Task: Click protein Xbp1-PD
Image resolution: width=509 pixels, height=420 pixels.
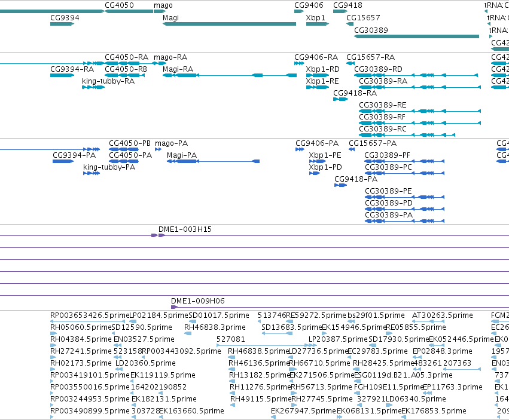Action: 325,167
